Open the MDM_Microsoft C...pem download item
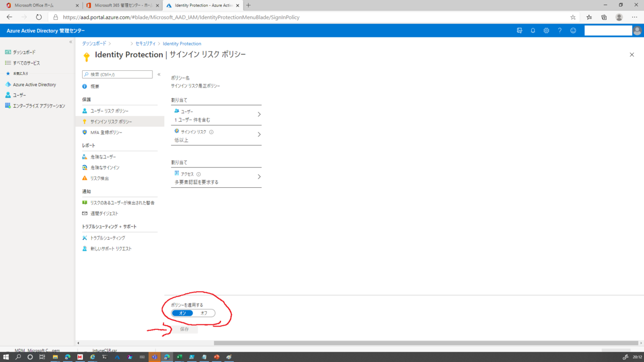The image size is (644, 362). tap(37, 350)
